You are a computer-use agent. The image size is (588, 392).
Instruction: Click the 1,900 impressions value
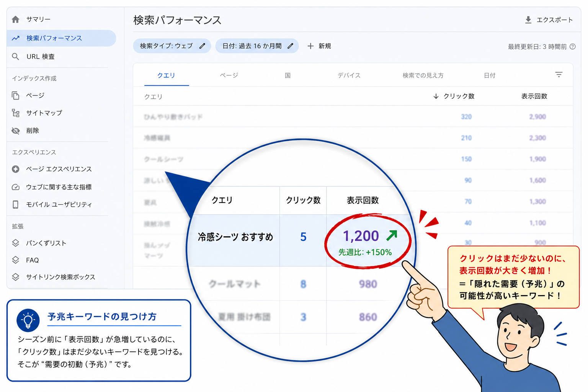(537, 159)
